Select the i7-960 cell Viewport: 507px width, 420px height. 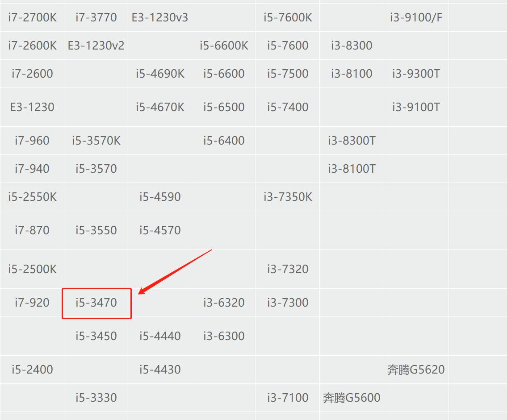pos(32,141)
